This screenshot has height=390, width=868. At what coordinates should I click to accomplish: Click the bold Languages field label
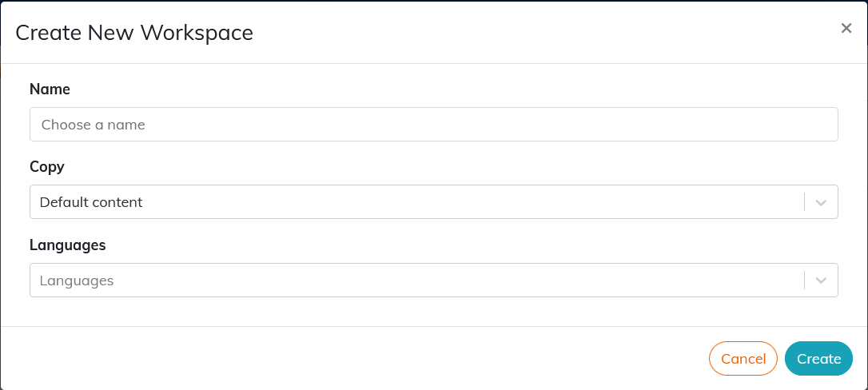click(x=67, y=245)
